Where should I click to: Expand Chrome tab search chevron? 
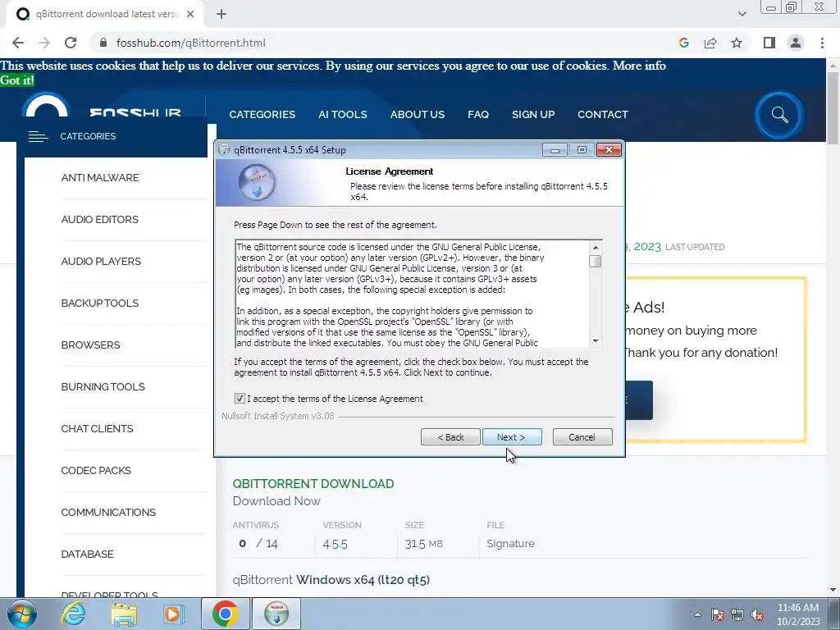tap(742, 14)
